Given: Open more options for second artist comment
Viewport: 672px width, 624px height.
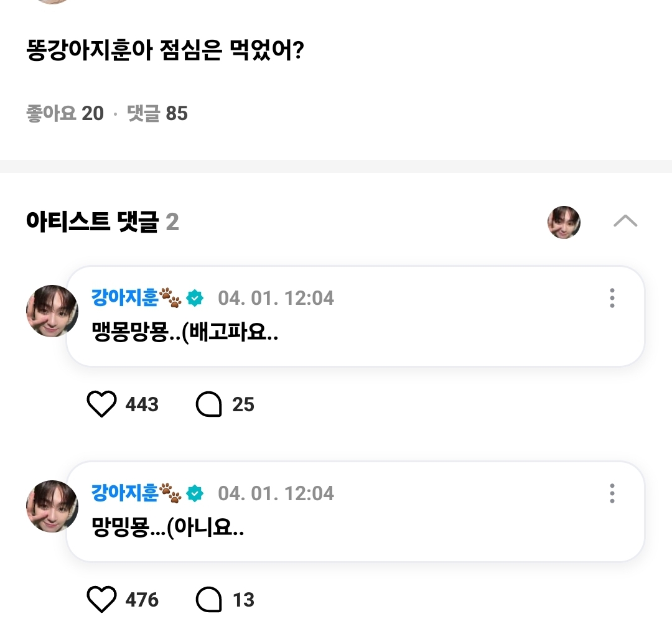Looking at the screenshot, I should pos(612,493).
